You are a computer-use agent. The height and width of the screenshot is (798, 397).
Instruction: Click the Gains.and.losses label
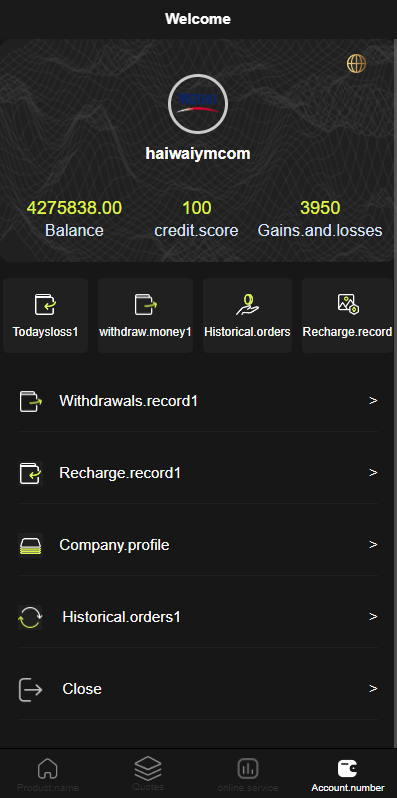(320, 231)
